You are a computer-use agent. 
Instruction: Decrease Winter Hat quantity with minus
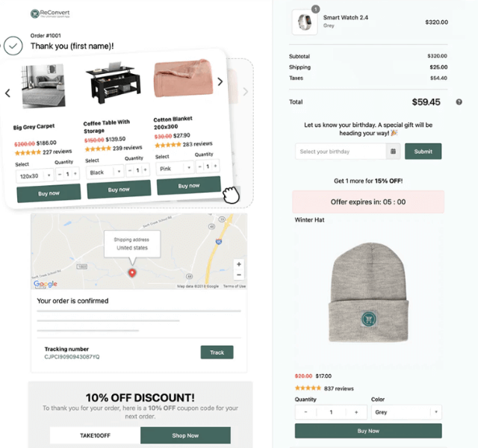tap(305, 412)
